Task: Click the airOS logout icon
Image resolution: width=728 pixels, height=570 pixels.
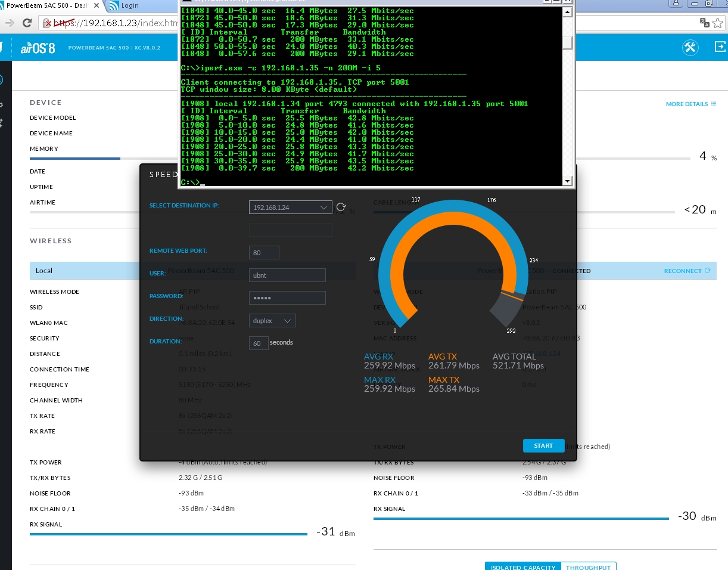Action: pyautogui.click(x=720, y=48)
